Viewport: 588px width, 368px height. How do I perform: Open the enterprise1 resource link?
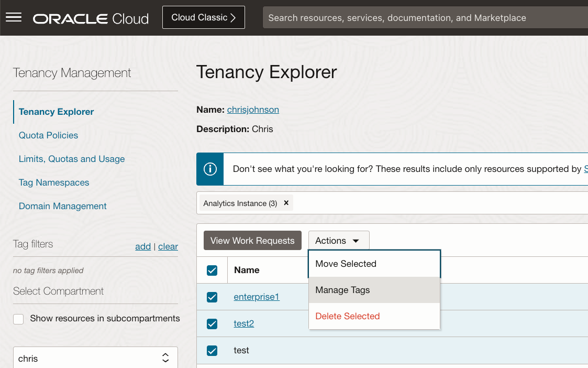coord(256,297)
